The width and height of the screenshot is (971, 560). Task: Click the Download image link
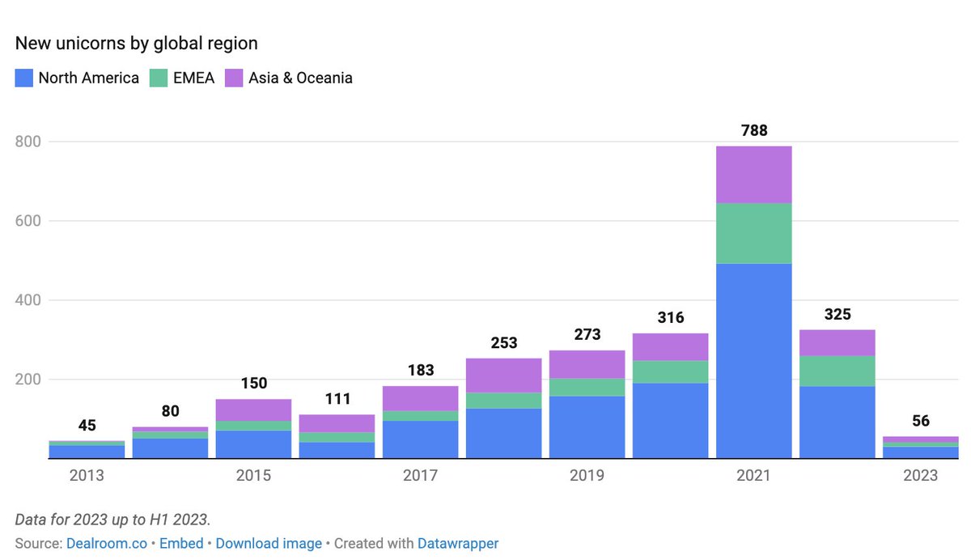269,543
